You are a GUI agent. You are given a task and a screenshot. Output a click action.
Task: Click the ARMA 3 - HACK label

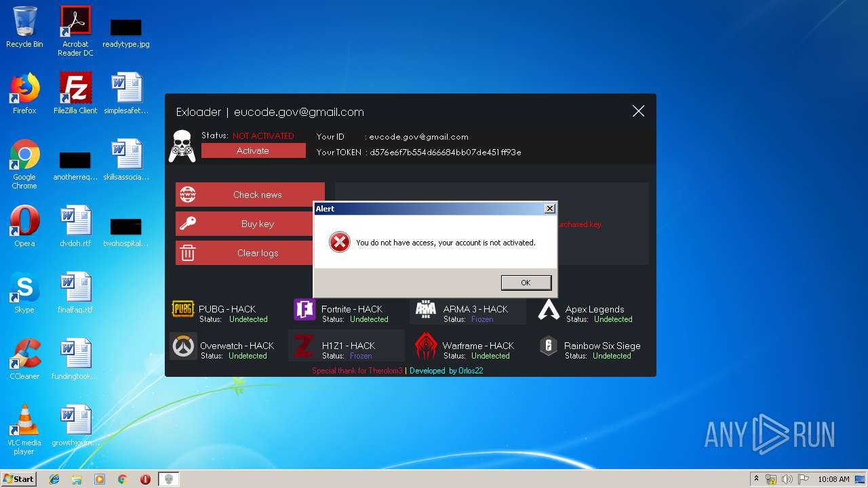coord(475,309)
